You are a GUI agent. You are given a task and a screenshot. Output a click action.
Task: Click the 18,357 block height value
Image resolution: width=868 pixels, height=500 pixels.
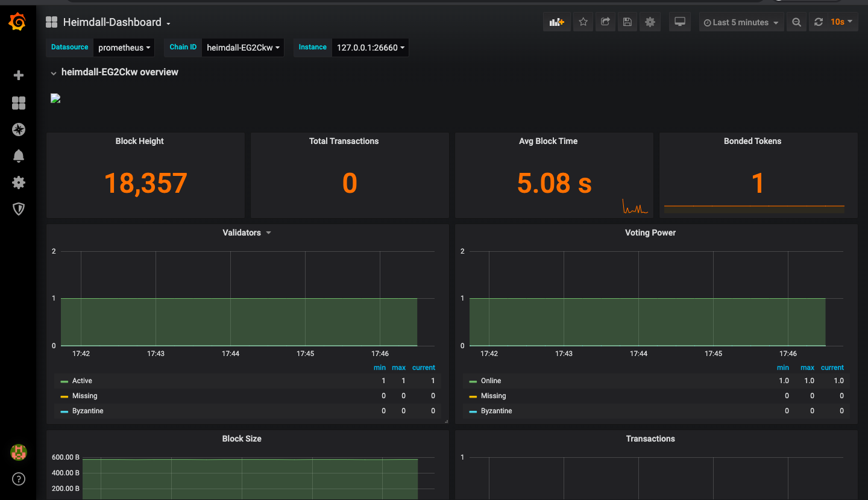coord(145,183)
